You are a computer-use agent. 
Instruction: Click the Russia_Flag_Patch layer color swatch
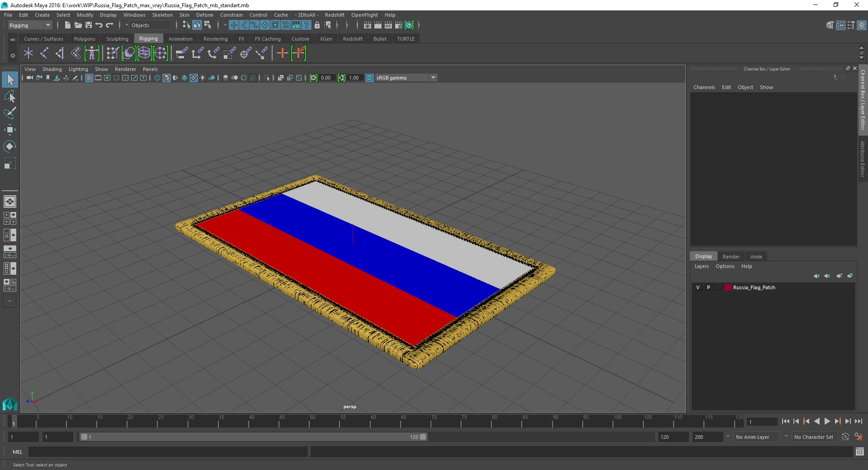tap(728, 287)
